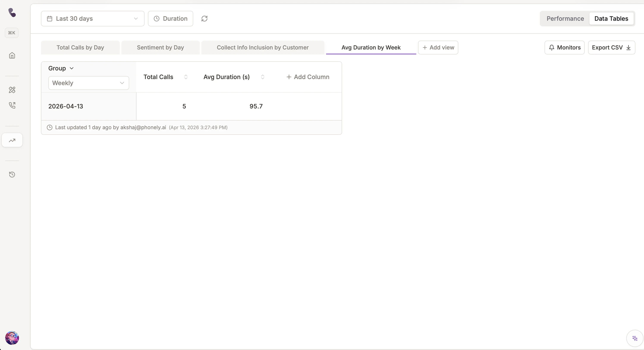Open your profile via the avatar picture
Screen dimensions: 644x350
point(12,338)
